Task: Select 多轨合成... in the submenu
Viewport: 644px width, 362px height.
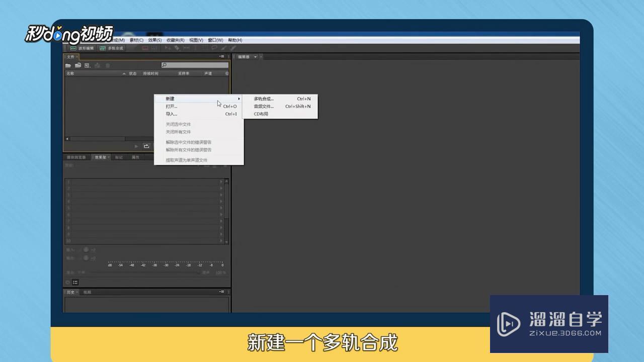Action: (280, 99)
